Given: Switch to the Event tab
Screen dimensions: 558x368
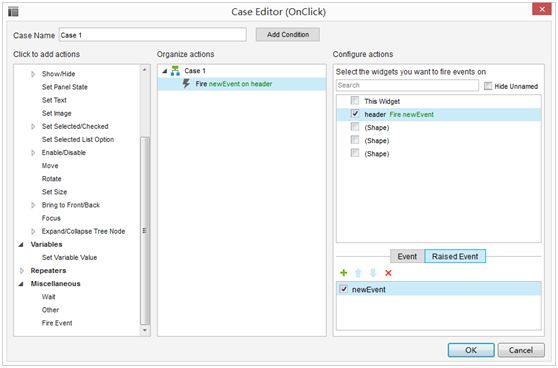Looking at the screenshot, I should [407, 256].
